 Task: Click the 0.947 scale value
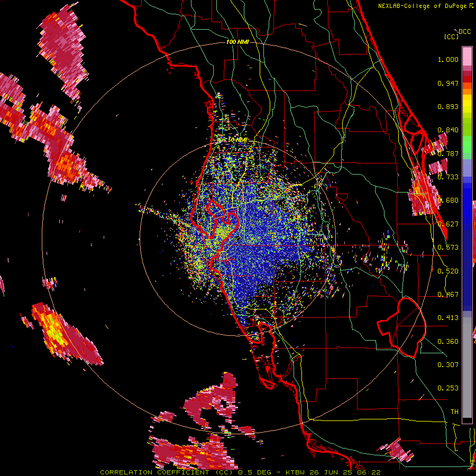[448, 83]
